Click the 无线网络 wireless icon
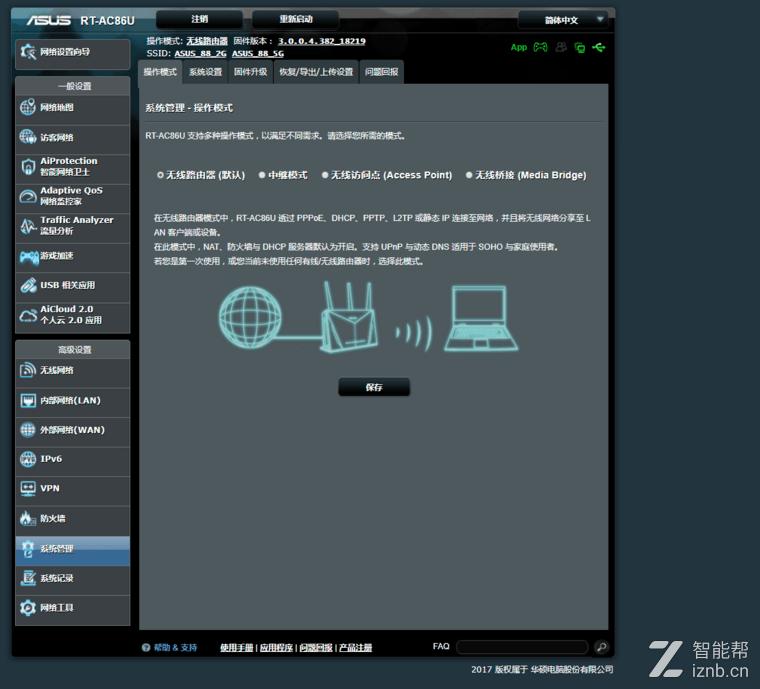The height and width of the screenshot is (689, 760). click(x=28, y=370)
